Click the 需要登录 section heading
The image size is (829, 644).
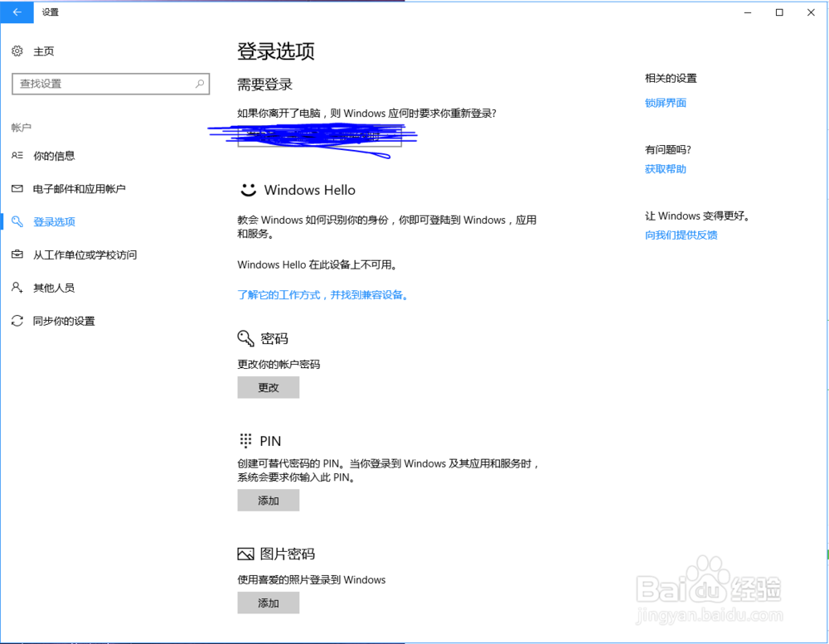[265, 85]
